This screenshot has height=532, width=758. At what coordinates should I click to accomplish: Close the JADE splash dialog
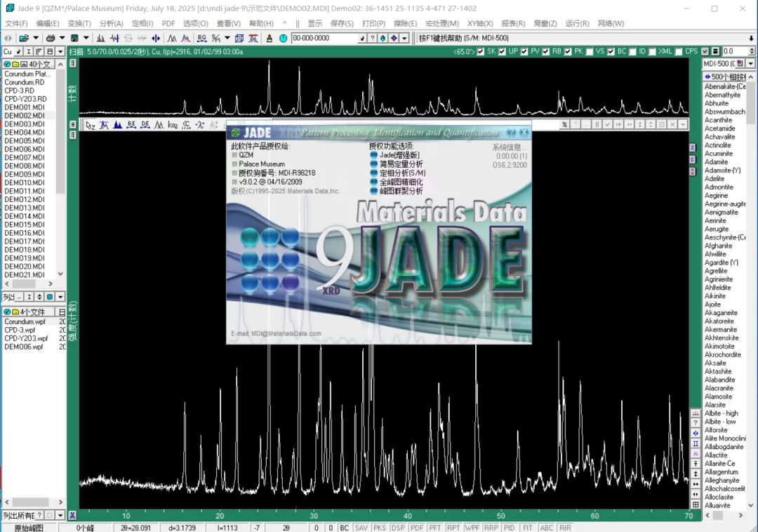coord(524,133)
